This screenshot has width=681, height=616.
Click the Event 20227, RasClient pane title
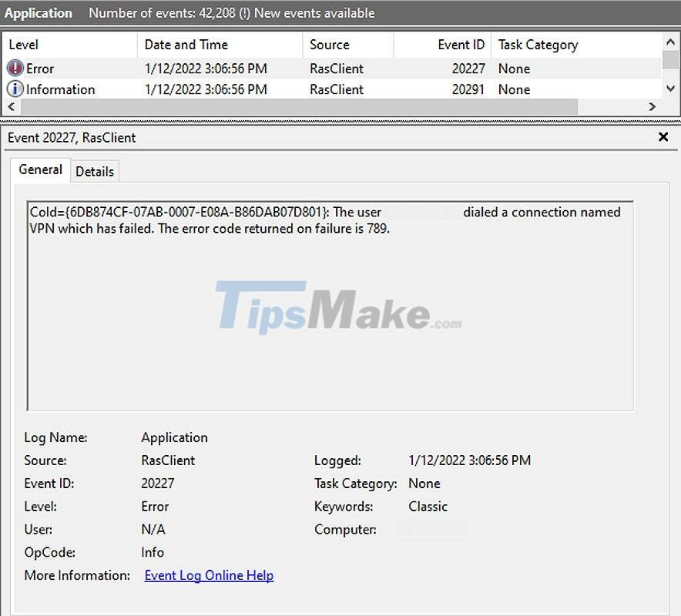coord(72,138)
